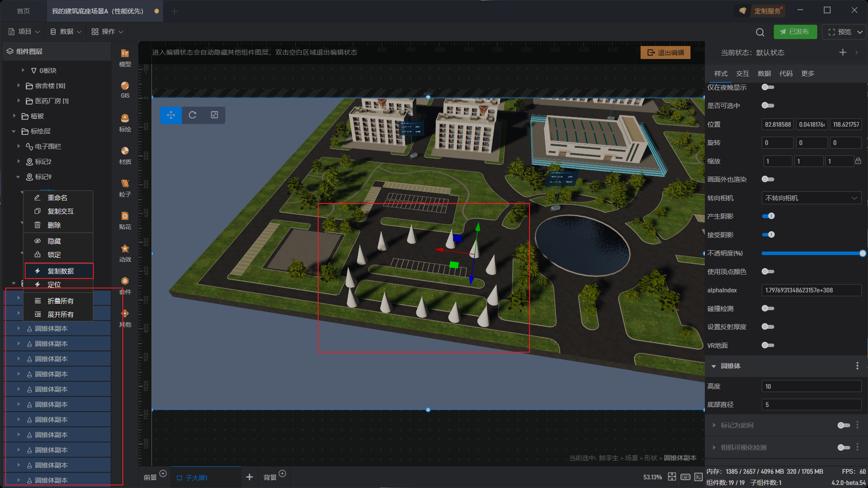Adjust the 不透明度 opacity slider
This screenshot has width=868, height=488.
click(812, 253)
